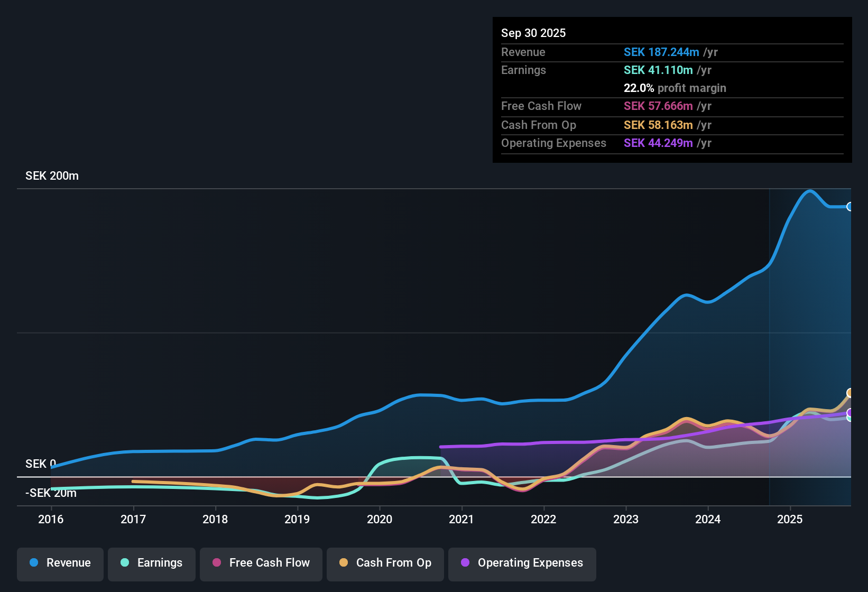Click the SEK 187.244m revenue value
868x592 pixels.
(x=661, y=52)
